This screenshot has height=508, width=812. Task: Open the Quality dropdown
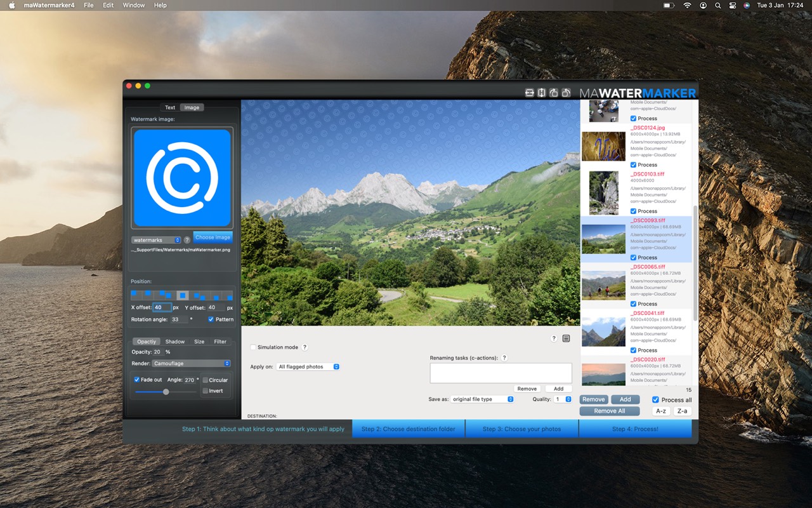point(563,399)
